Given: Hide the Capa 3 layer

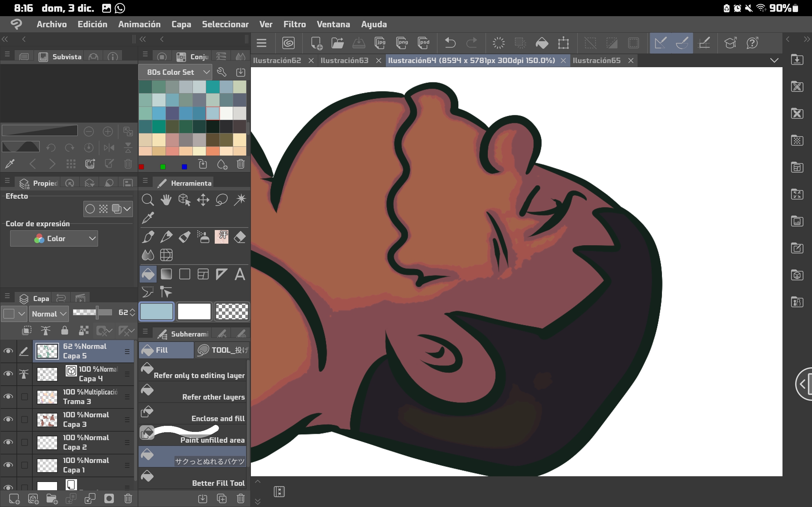Looking at the screenshot, I should tap(8, 420).
